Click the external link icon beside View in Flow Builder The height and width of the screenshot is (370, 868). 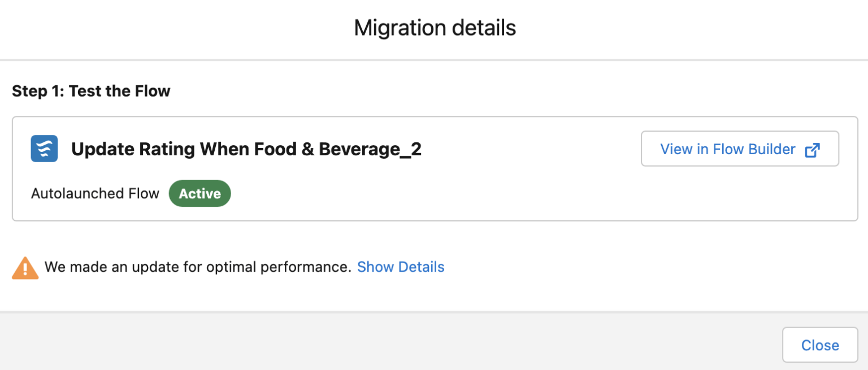813,149
